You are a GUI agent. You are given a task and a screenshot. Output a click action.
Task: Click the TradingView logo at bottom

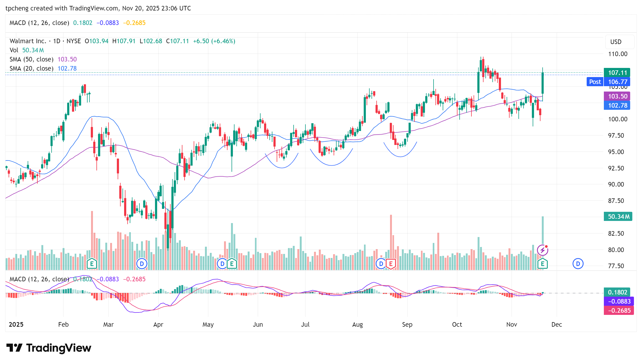coord(49,348)
